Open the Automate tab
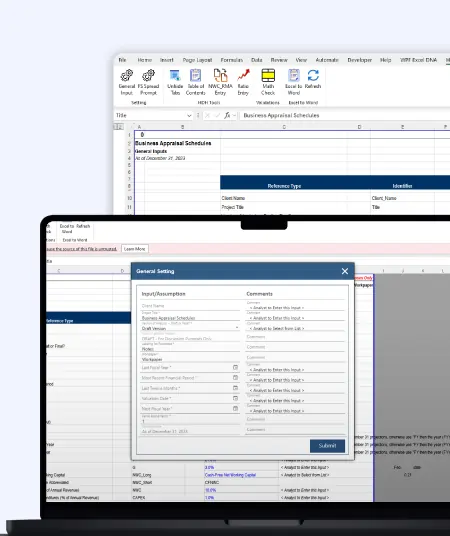The width and height of the screenshot is (450, 536). click(327, 60)
